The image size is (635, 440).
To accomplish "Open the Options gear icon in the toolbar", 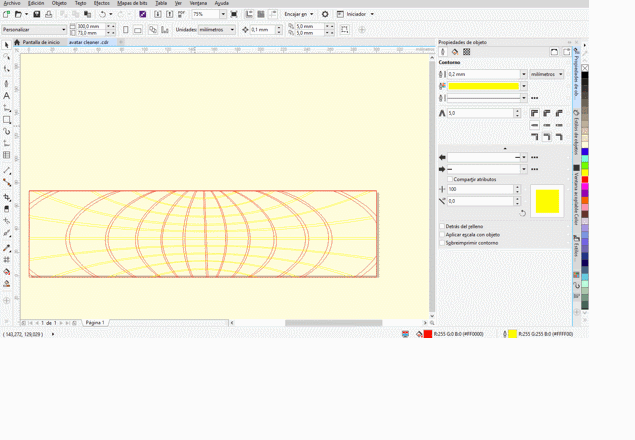I will (325, 14).
